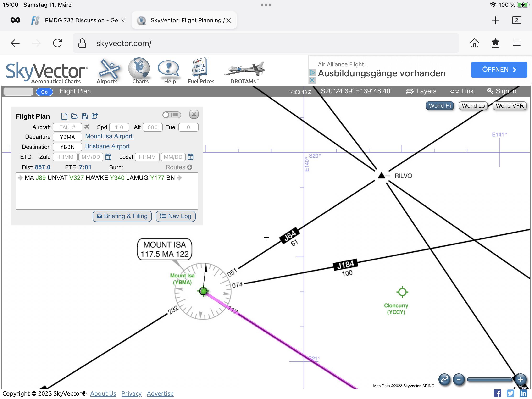Viewport: 532px width, 399px height.
Task: Save flight plan with floppy disk icon
Action: point(85,116)
